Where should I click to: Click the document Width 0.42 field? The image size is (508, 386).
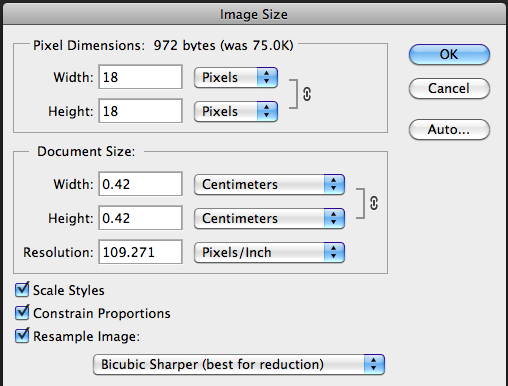coord(140,184)
